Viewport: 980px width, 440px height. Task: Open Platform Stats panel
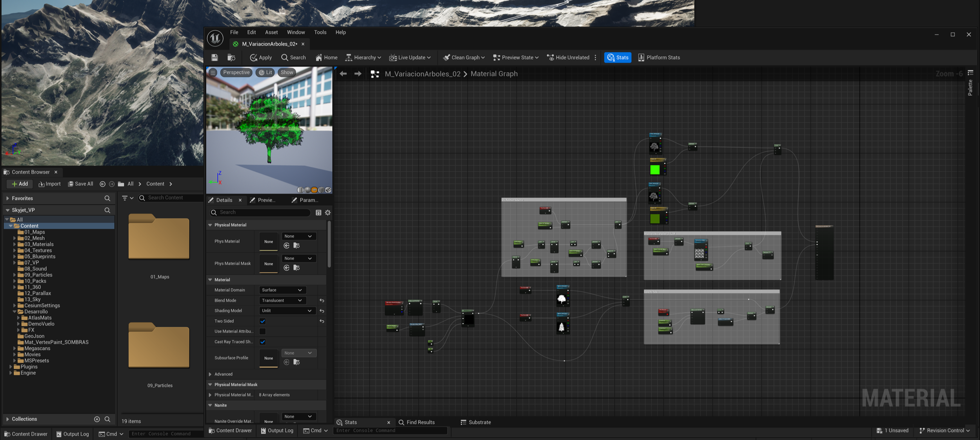659,58
